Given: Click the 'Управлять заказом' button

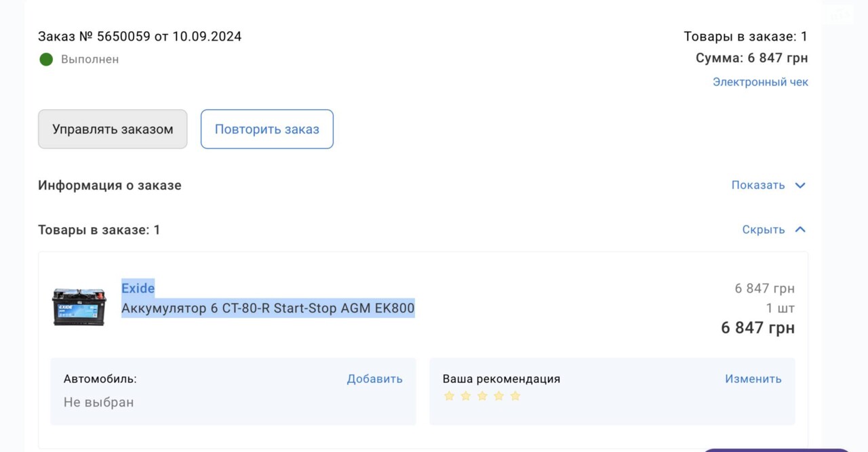Looking at the screenshot, I should pos(113,129).
